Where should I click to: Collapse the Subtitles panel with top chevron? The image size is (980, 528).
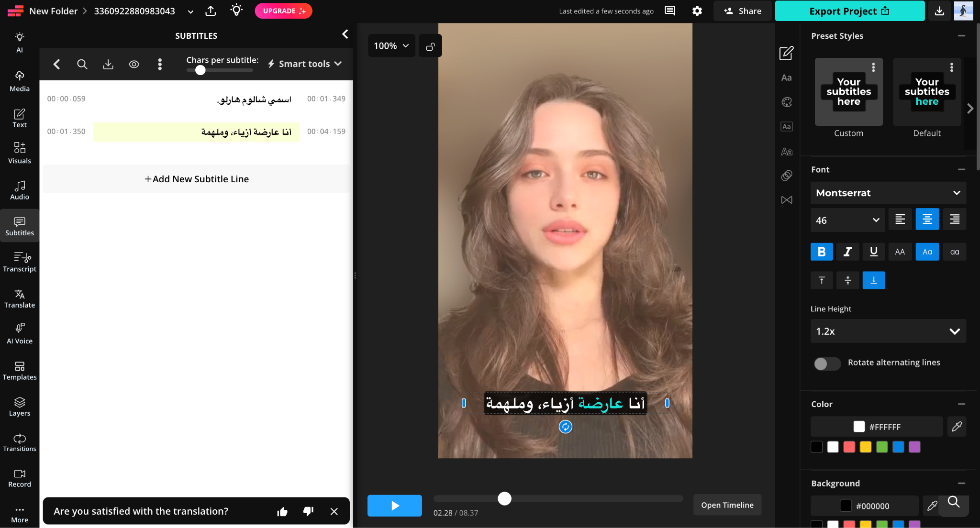tap(345, 34)
